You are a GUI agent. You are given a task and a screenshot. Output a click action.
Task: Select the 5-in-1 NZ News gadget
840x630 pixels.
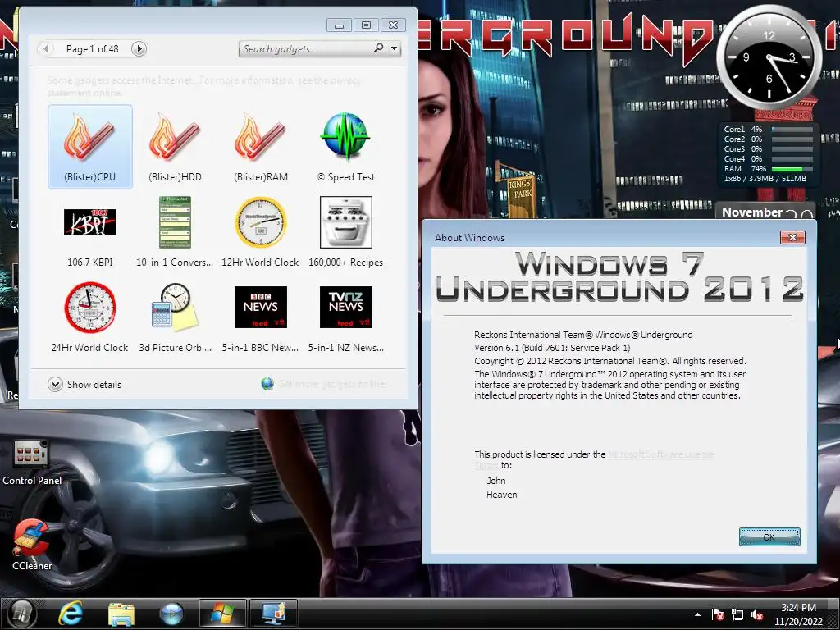345,317
